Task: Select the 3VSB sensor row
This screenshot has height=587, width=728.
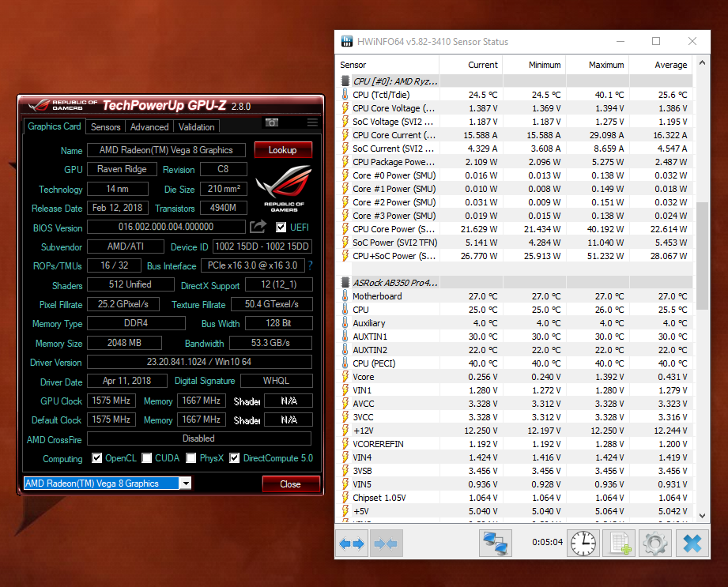Action: click(515, 471)
